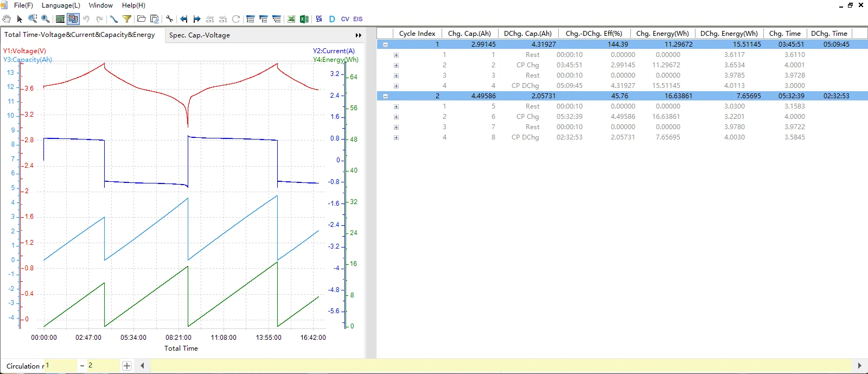Viewport: 868px width, 374px height.
Task: Click the third table layout icon
Action: pyautogui.click(x=277, y=19)
